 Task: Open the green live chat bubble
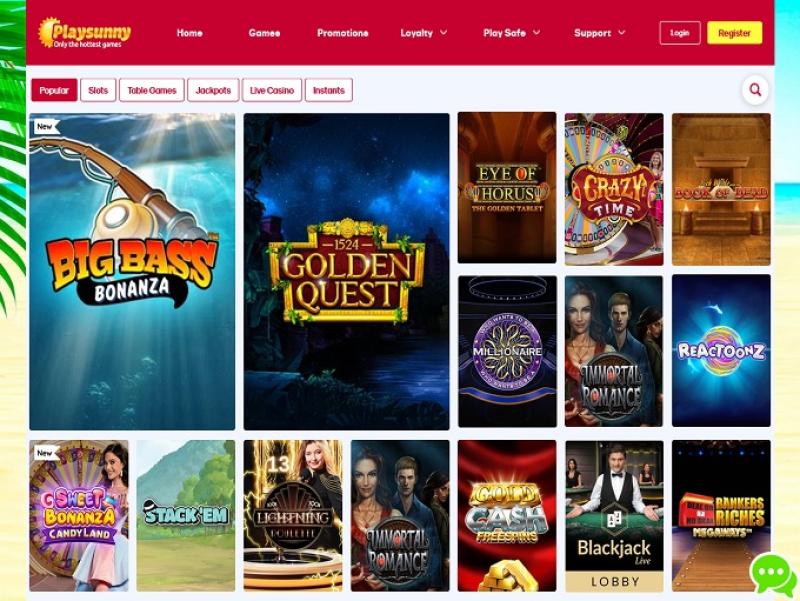[773, 575]
